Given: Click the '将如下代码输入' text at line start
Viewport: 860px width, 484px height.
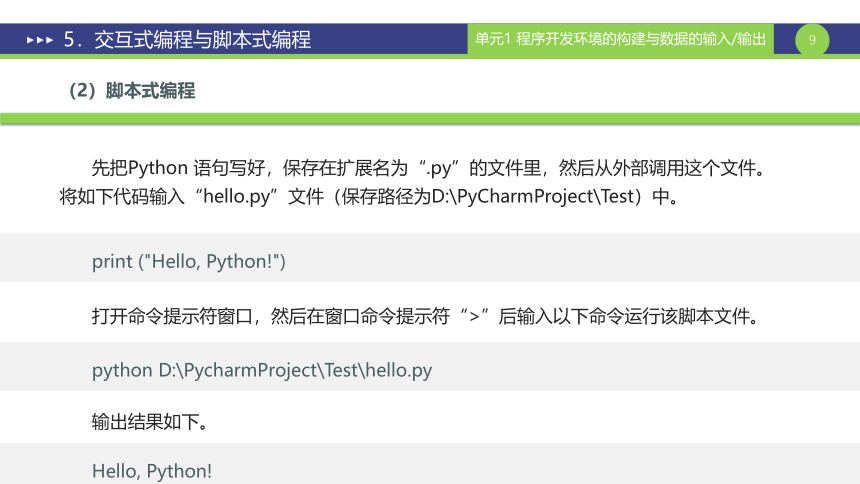Looking at the screenshot, I should [122, 196].
